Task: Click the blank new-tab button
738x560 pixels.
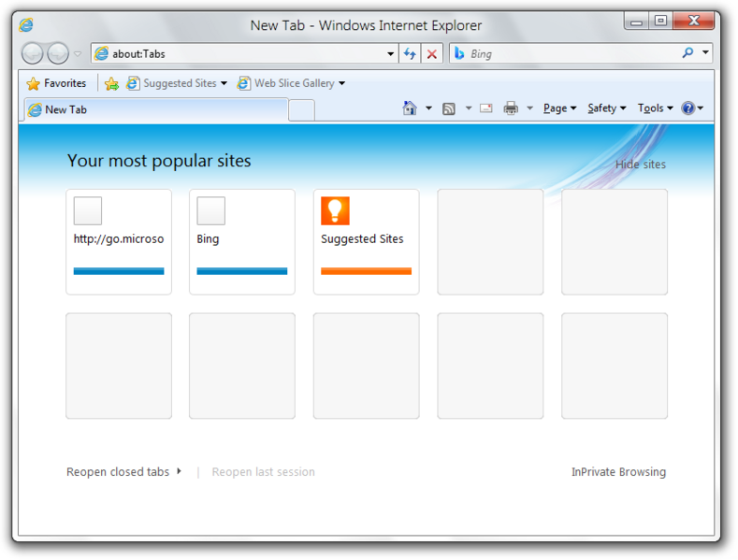Action: tap(302, 110)
